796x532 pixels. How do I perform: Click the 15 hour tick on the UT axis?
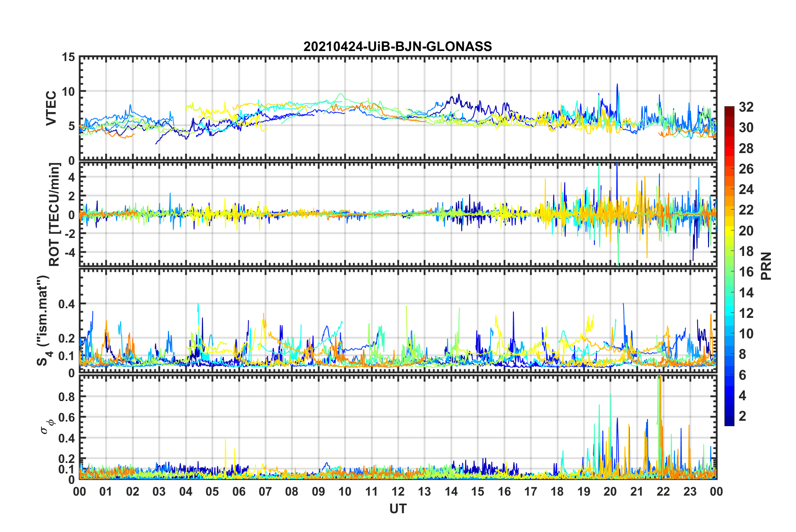[x=478, y=491]
